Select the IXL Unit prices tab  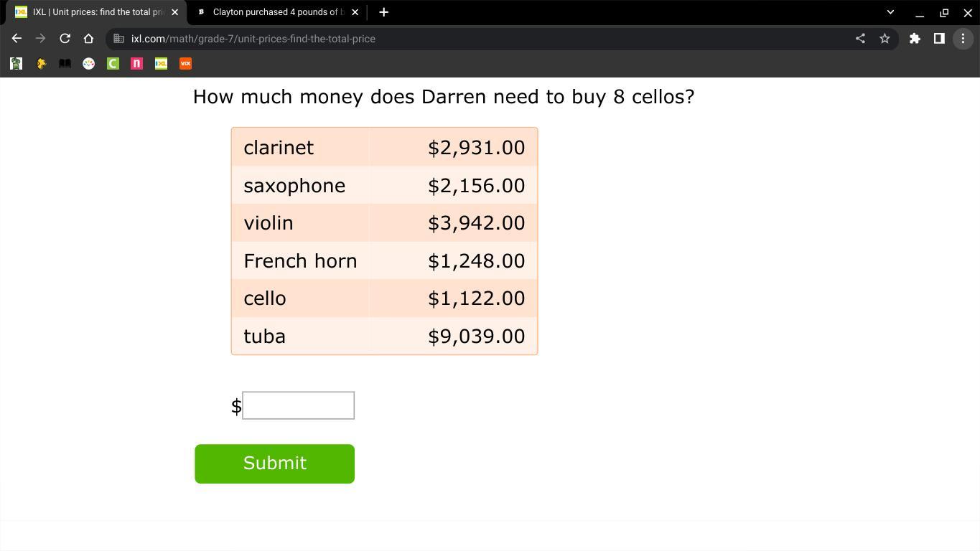(x=93, y=12)
